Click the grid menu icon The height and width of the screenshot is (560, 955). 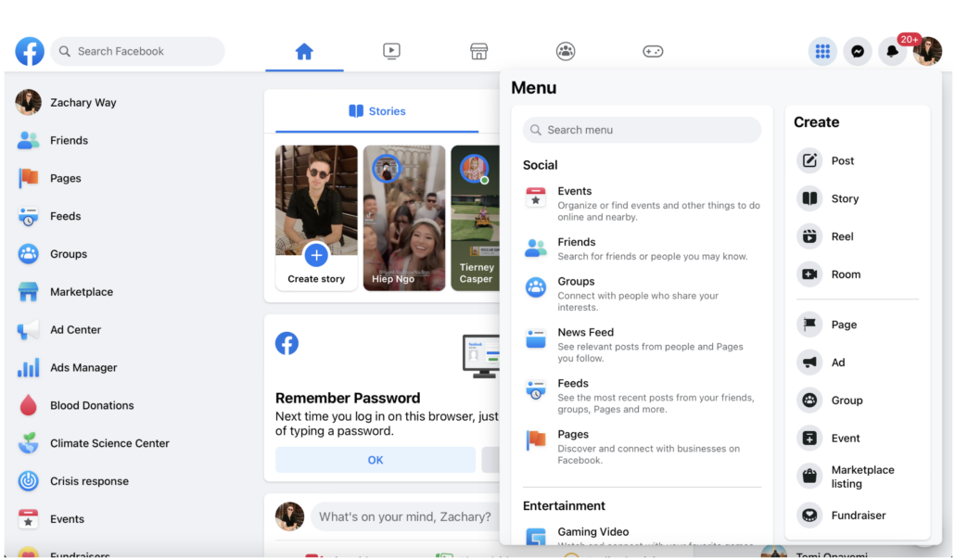pos(822,52)
